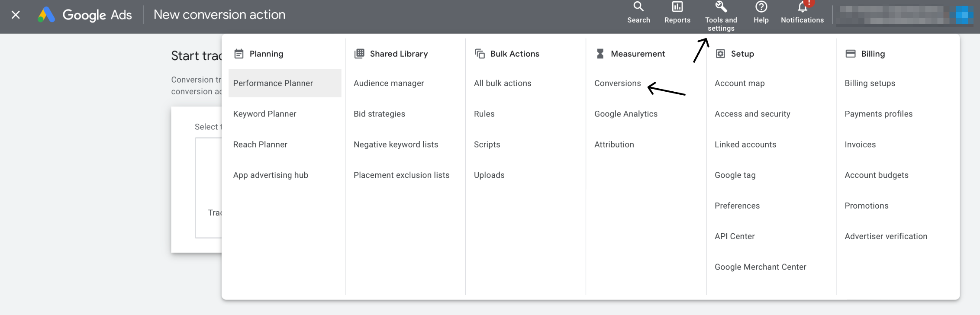Image resolution: width=980 pixels, height=315 pixels.
Task: Select Billing setups entry
Action: [x=870, y=83]
